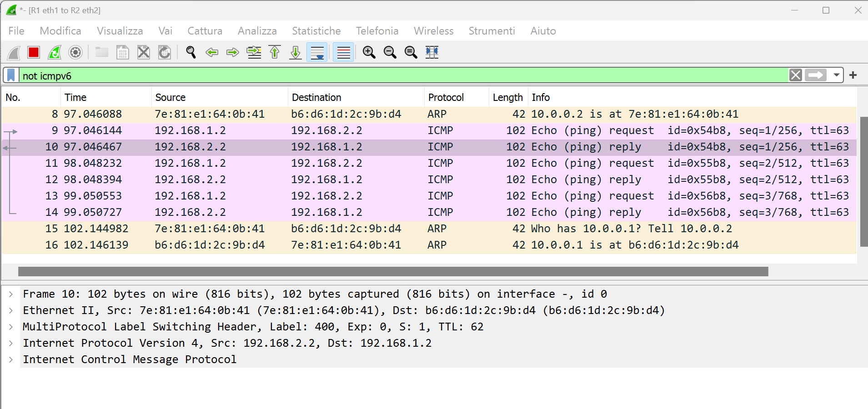Image resolution: width=868 pixels, height=409 pixels.
Task: Go to specified packet icon
Action: (254, 52)
